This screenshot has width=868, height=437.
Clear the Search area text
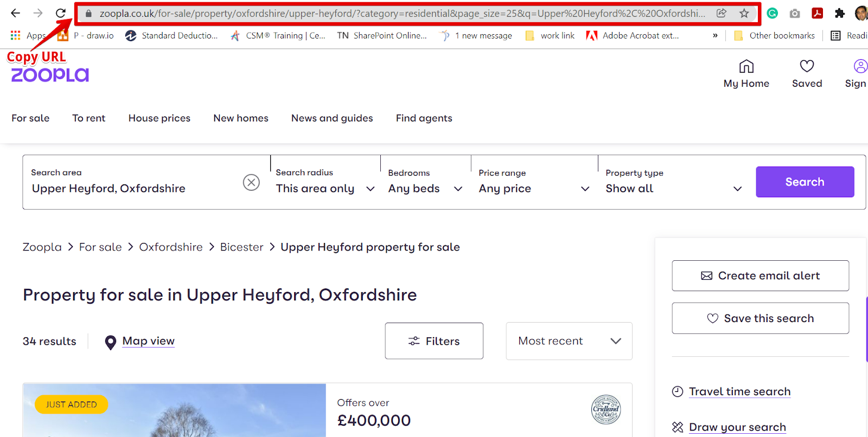pos(251,182)
